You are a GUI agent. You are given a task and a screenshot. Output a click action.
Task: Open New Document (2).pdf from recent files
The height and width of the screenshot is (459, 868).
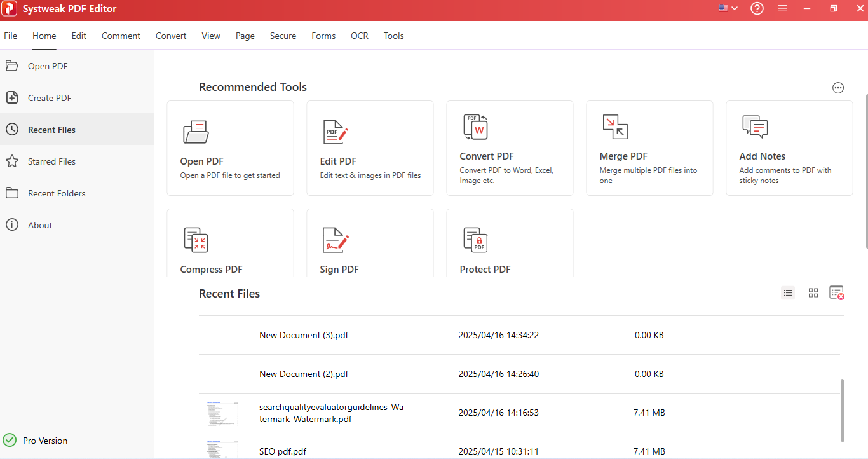click(304, 374)
